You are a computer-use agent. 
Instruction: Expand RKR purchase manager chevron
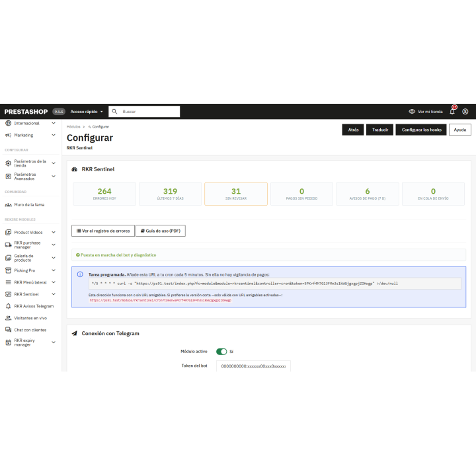tap(54, 245)
